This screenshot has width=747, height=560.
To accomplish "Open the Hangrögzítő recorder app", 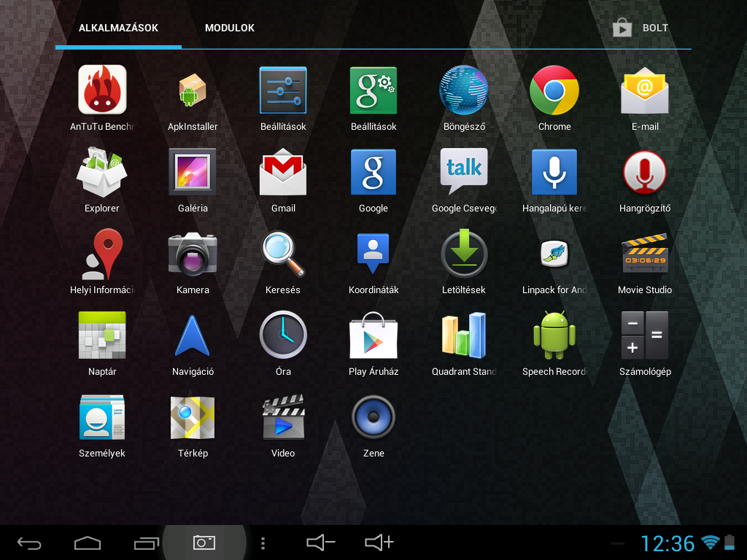I will pyautogui.click(x=645, y=180).
